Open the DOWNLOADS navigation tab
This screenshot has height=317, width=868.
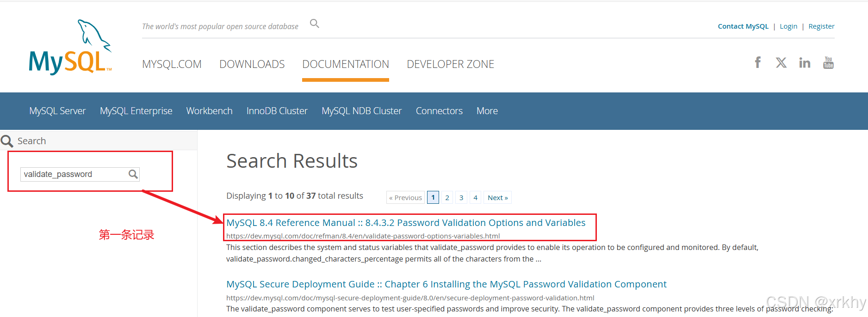(252, 64)
